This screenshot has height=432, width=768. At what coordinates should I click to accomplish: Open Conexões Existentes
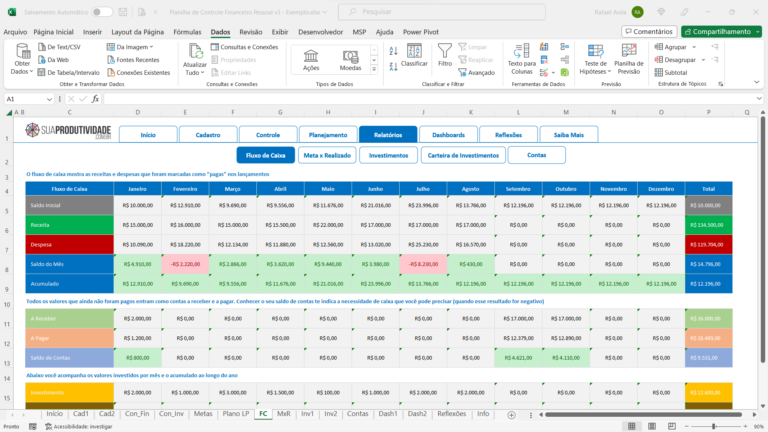point(139,72)
